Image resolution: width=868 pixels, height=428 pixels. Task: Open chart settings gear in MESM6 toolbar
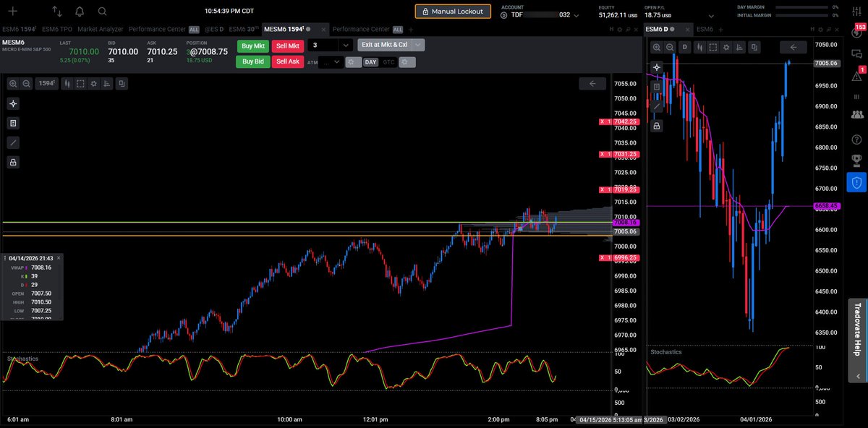pos(93,84)
